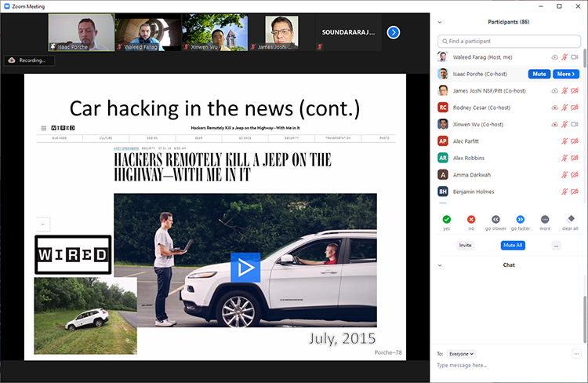Screen dimensions: 588x383
Task: Open participants more options ellipsis button
Action: 556,246
